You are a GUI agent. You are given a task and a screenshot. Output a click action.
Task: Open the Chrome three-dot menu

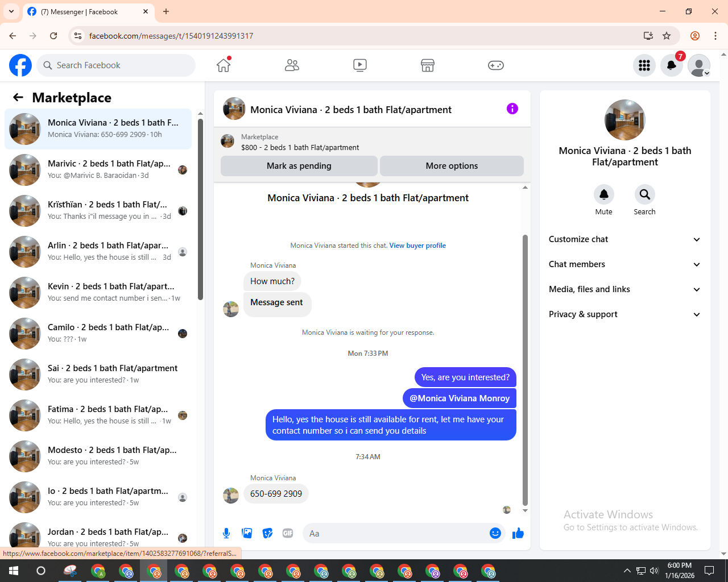tap(715, 36)
